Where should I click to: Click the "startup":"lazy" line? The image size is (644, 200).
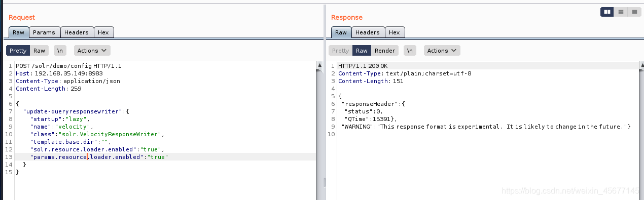click(60, 119)
